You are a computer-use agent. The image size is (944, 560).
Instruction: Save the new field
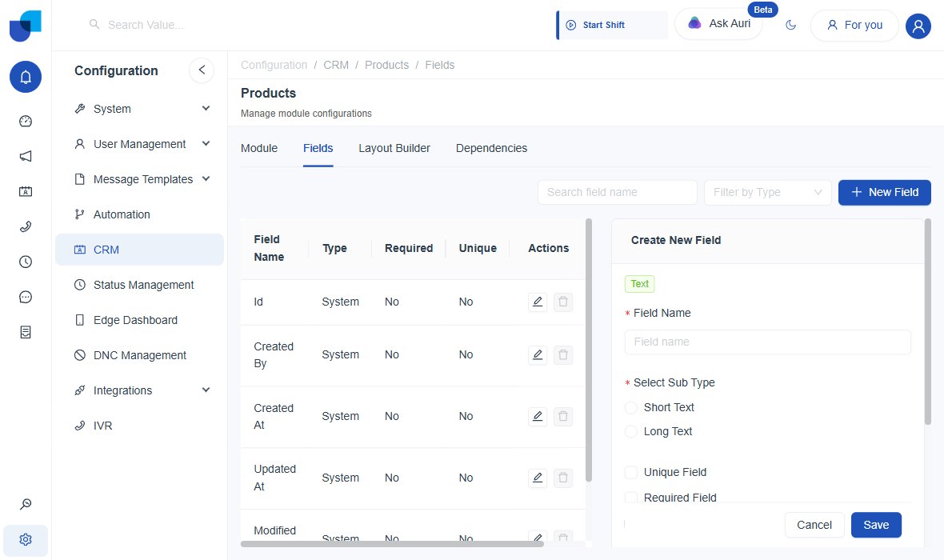(x=876, y=525)
